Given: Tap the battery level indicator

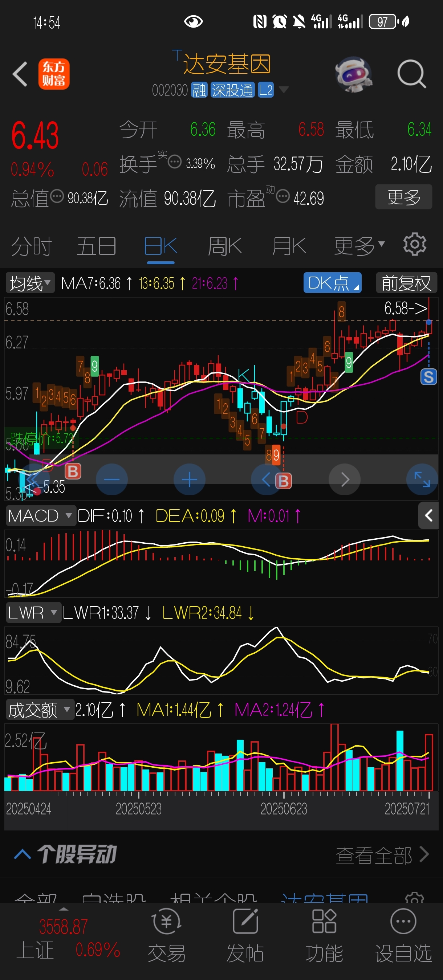Looking at the screenshot, I should [x=384, y=21].
